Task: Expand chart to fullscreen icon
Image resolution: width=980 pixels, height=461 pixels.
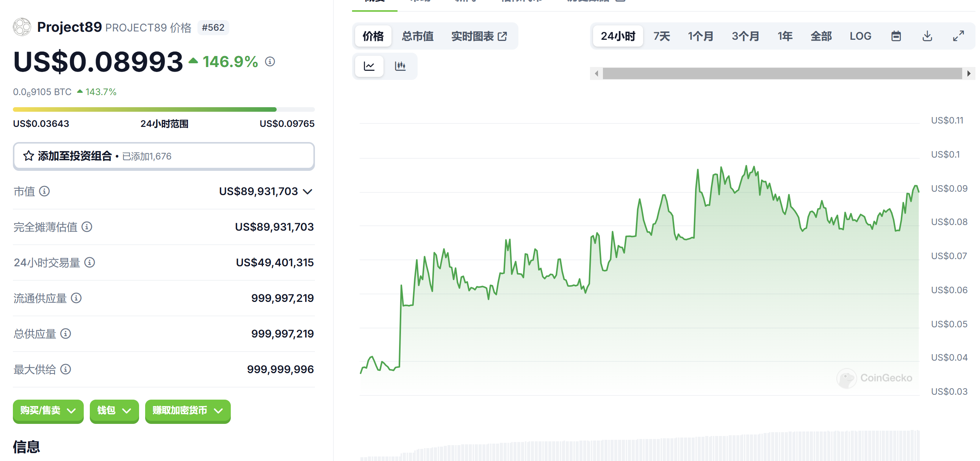Action: (959, 36)
